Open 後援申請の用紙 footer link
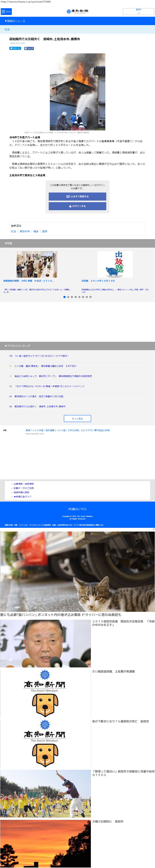The image size is (155, 868). point(21,492)
